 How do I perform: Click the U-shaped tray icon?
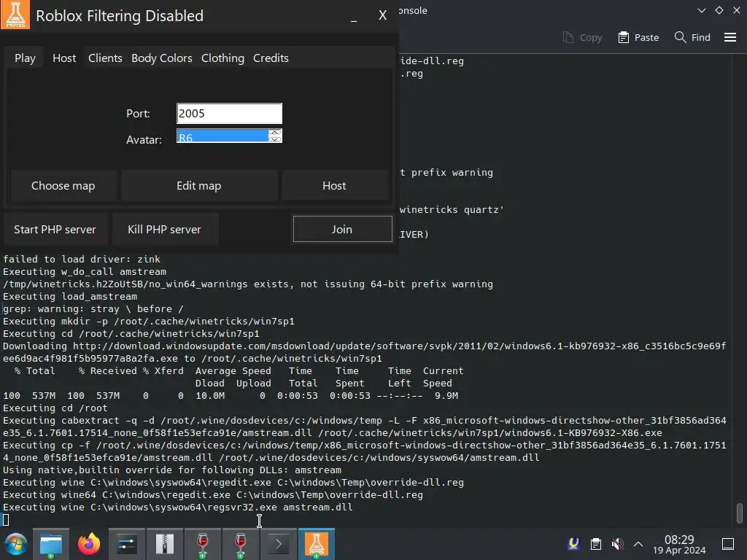(x=574, y=543)
